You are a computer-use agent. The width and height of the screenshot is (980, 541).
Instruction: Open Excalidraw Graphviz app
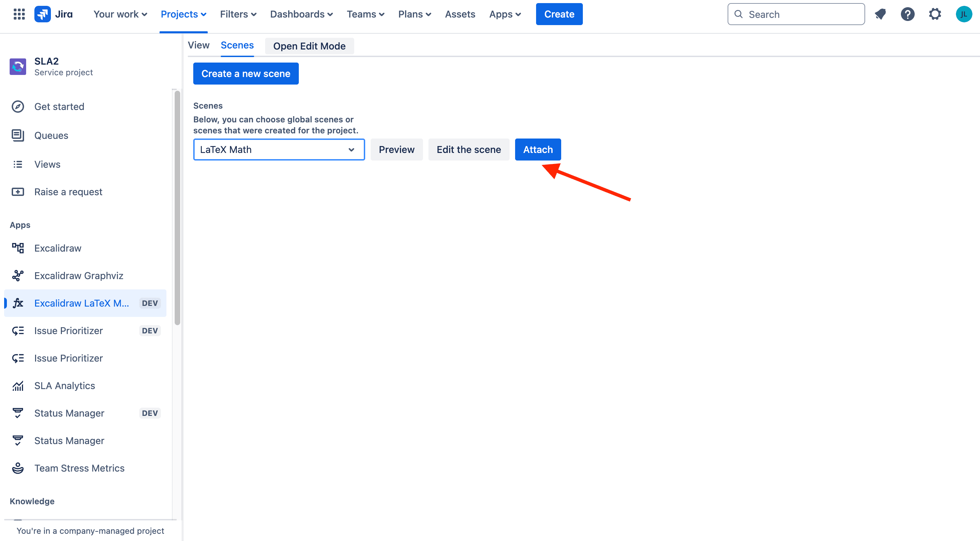point(85,276)
